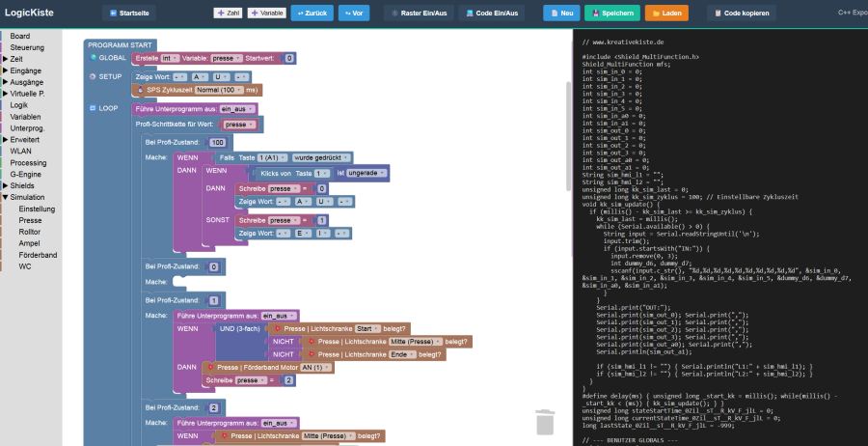Open the Startseite home page
868x446 pixels.
[129, 13]
